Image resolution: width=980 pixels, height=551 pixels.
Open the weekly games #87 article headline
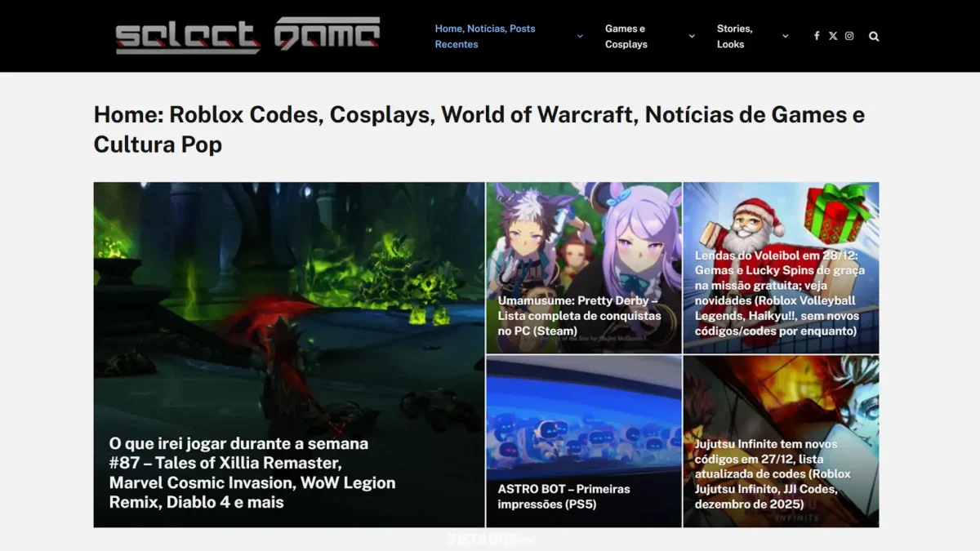[252, 473]
